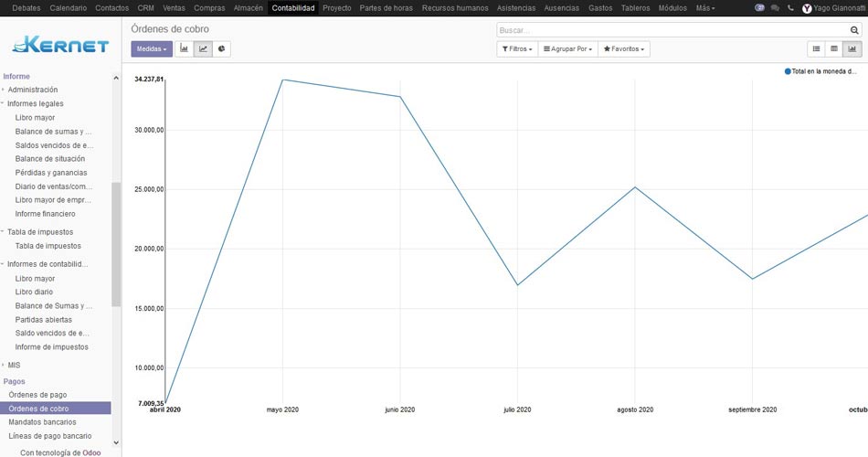
Task: Expand the Agrupar Por dropdown
Action: (x=567, y=48)
